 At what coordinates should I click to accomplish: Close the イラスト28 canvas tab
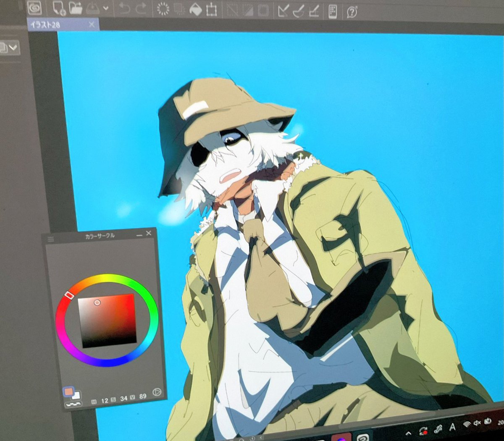pos(92,25)
